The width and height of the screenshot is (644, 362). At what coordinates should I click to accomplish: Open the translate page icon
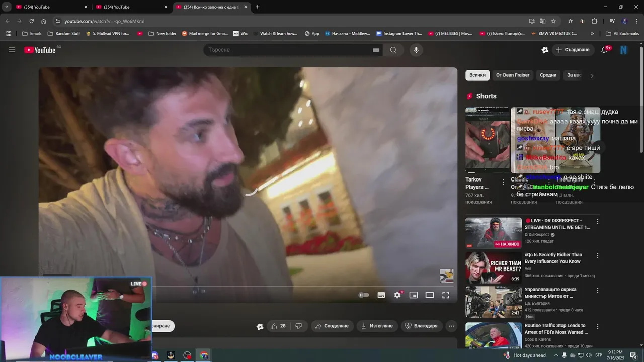tap(542, 21)
